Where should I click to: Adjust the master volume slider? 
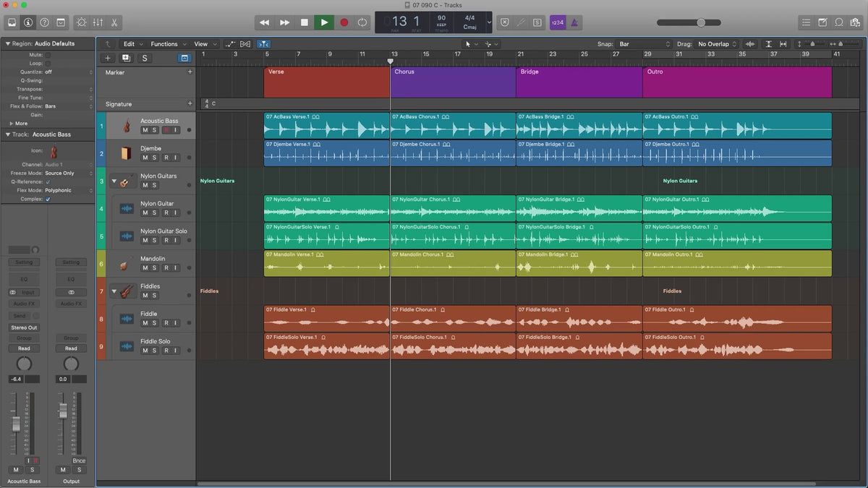pos(700,22)
